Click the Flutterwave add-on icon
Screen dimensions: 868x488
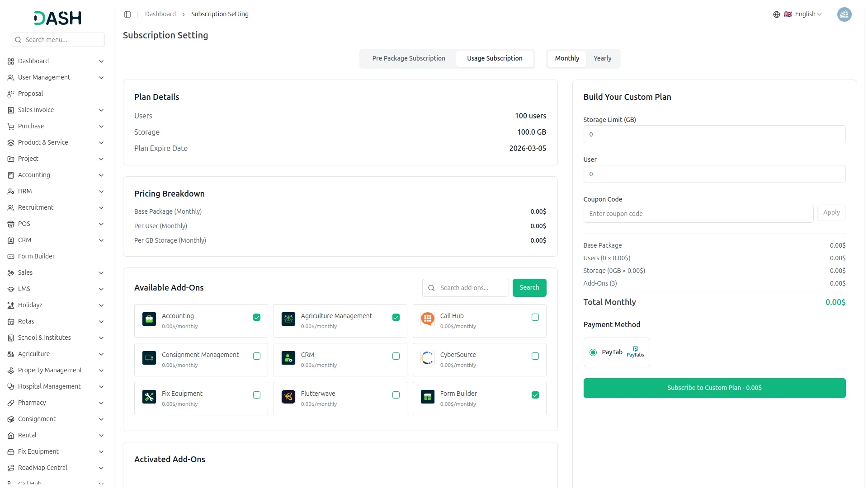point(288,397)
